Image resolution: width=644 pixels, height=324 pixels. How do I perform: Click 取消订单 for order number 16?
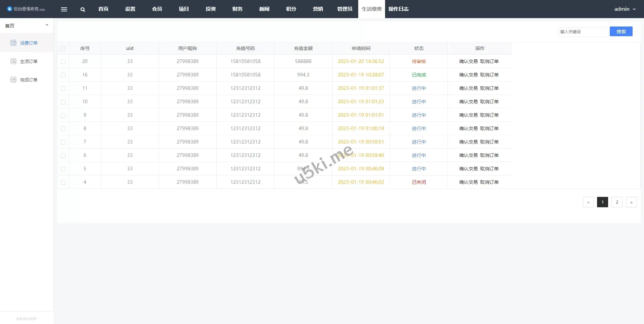pos(489,75)
